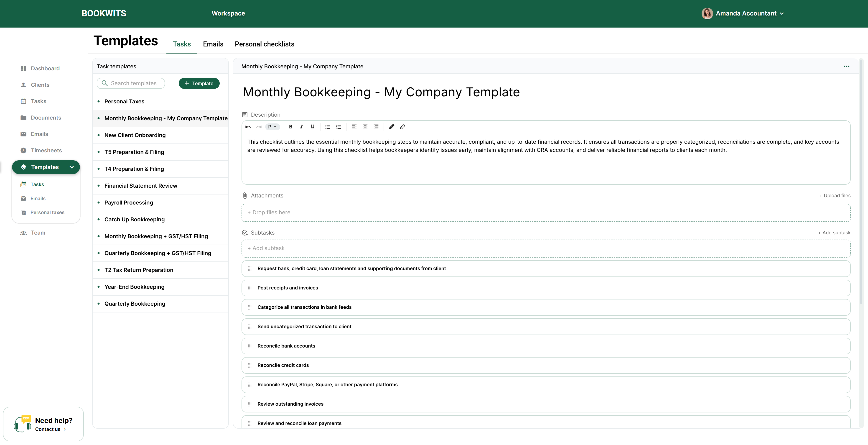The image size is (868, 445).
Task: Insert a bulleted list in description
Action: [x=328, y=127]
